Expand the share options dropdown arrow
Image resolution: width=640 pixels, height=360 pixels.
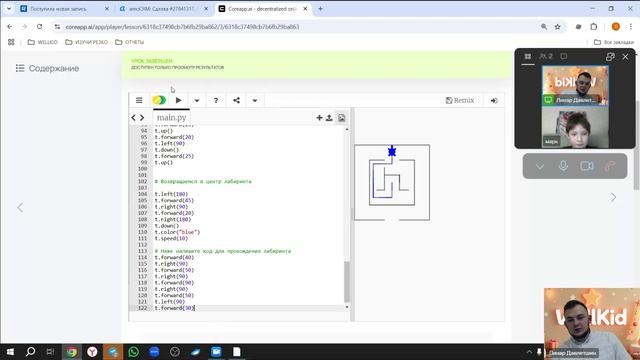255,101
